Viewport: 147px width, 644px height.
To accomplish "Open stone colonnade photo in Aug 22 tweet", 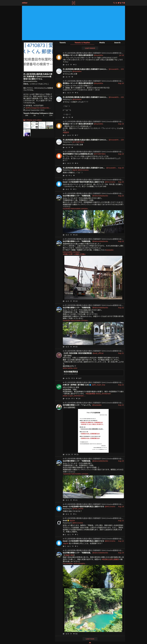I will click(109, 334).
